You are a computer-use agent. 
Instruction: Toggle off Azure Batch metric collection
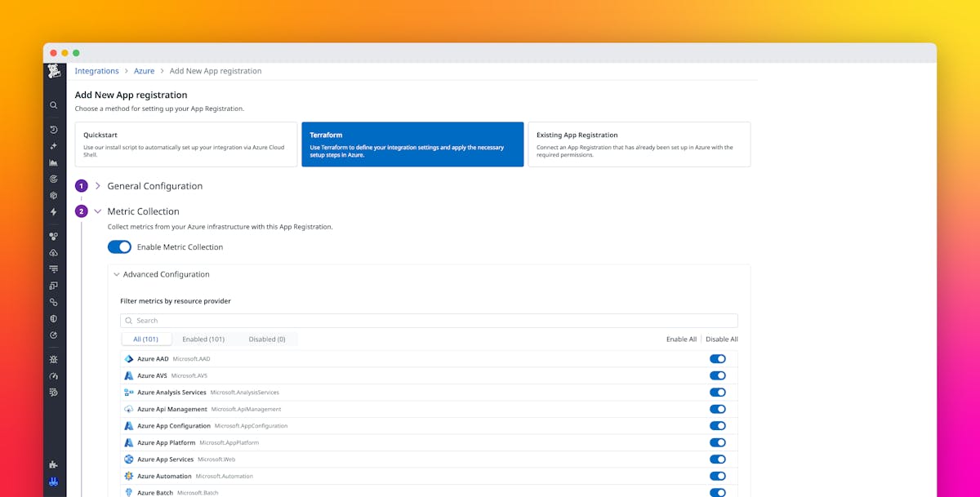[x=718, y=492]
